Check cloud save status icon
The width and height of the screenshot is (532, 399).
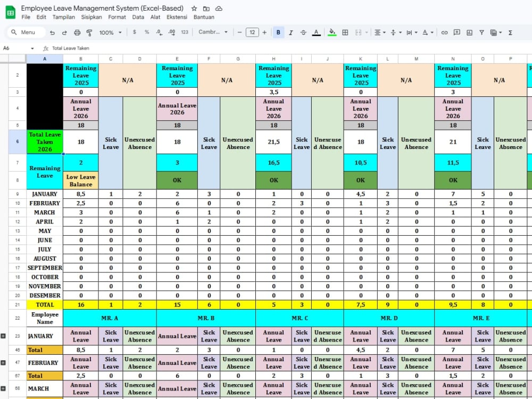pos(219,9)
